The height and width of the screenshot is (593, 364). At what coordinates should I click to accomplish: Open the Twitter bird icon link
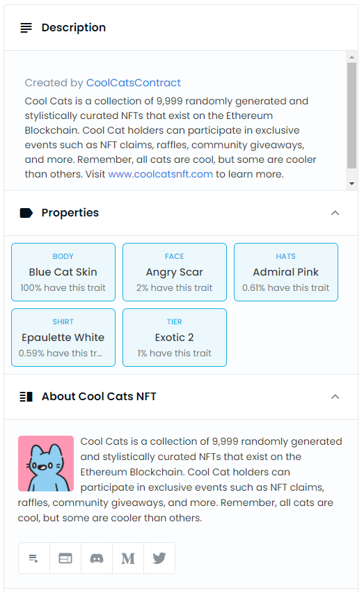159,558
